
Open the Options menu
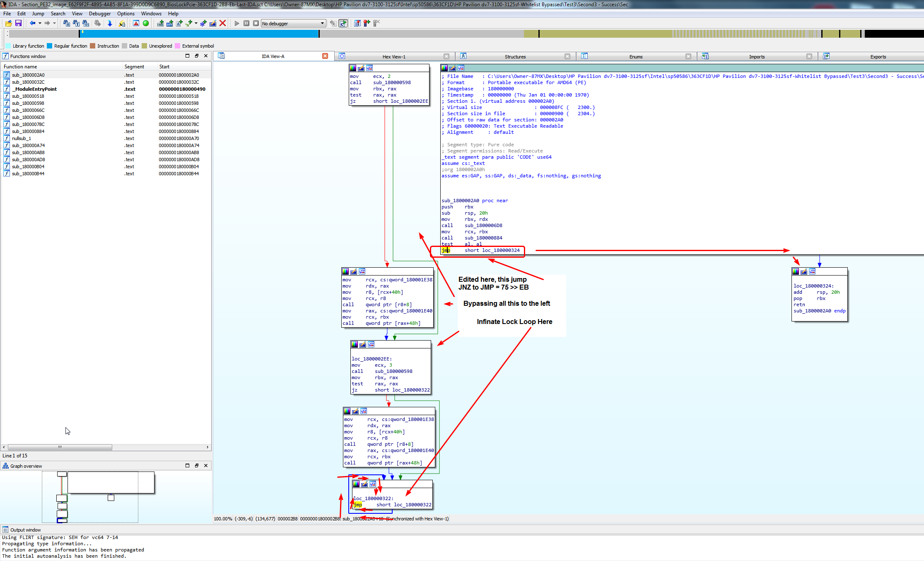(x=126, y=14)
